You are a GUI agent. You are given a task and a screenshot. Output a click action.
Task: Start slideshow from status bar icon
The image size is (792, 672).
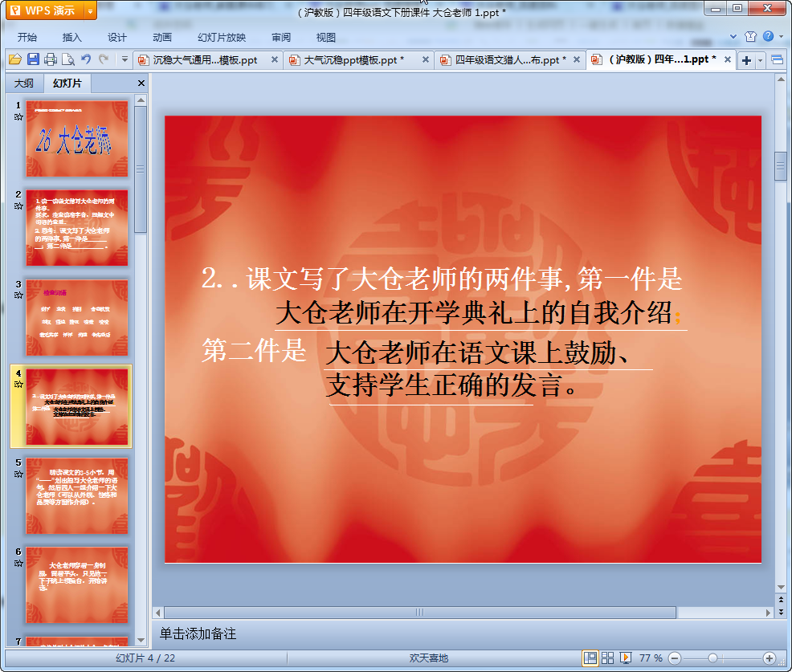click(x=625, y=658)
